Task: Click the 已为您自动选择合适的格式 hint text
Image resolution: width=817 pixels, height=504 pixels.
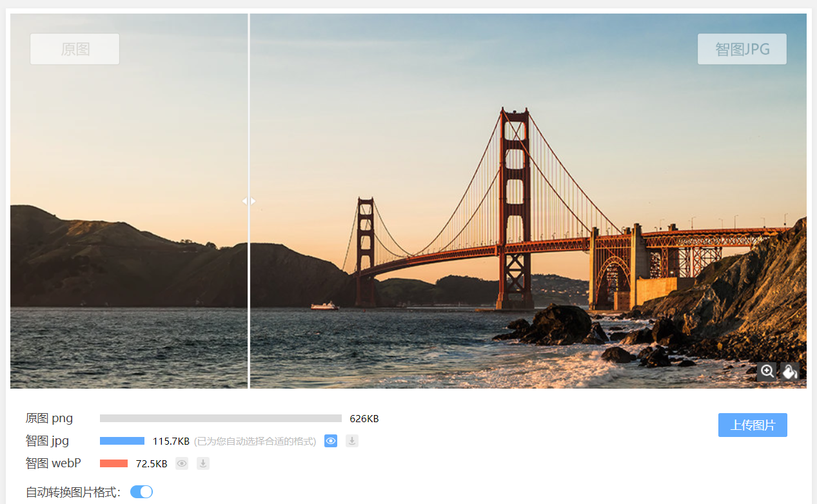Action: pos(255,441)
